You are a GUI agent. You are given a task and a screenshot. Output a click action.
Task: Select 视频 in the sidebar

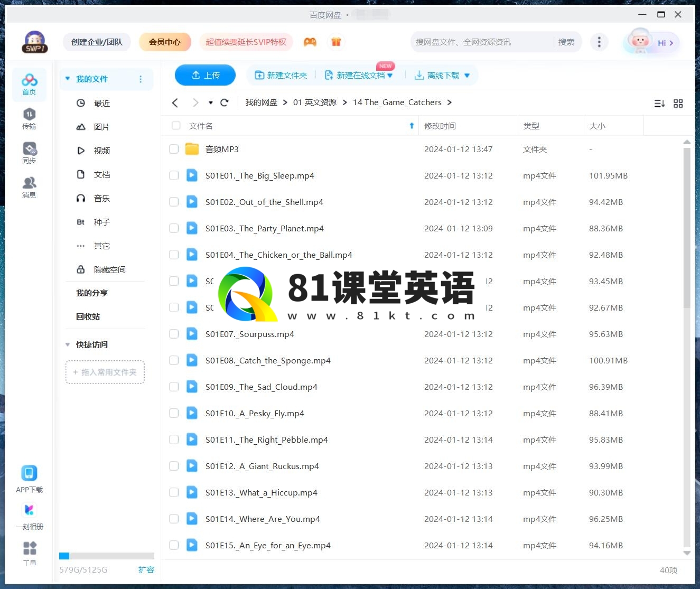point(101,151)
